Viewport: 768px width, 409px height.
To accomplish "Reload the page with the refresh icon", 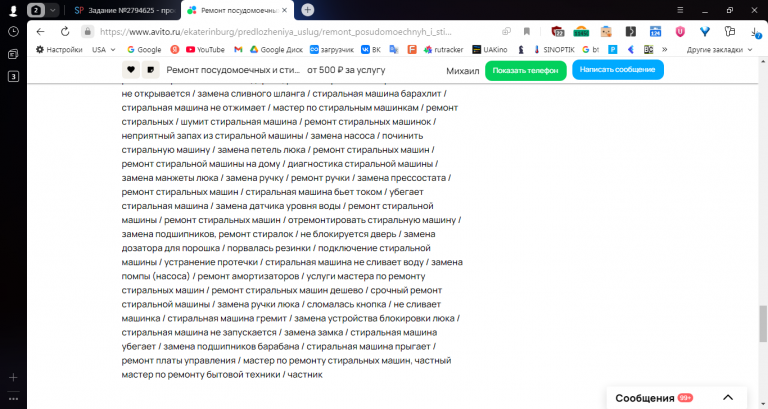I will click(x=65, y=31).
